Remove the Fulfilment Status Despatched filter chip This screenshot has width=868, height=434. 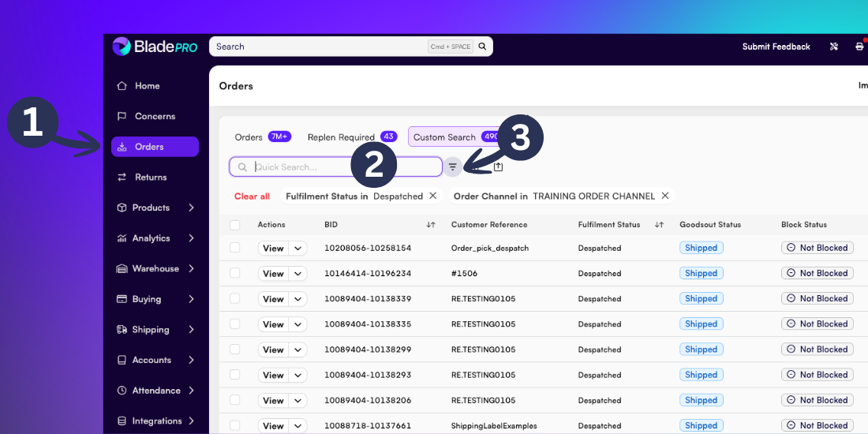click(433, 196)
